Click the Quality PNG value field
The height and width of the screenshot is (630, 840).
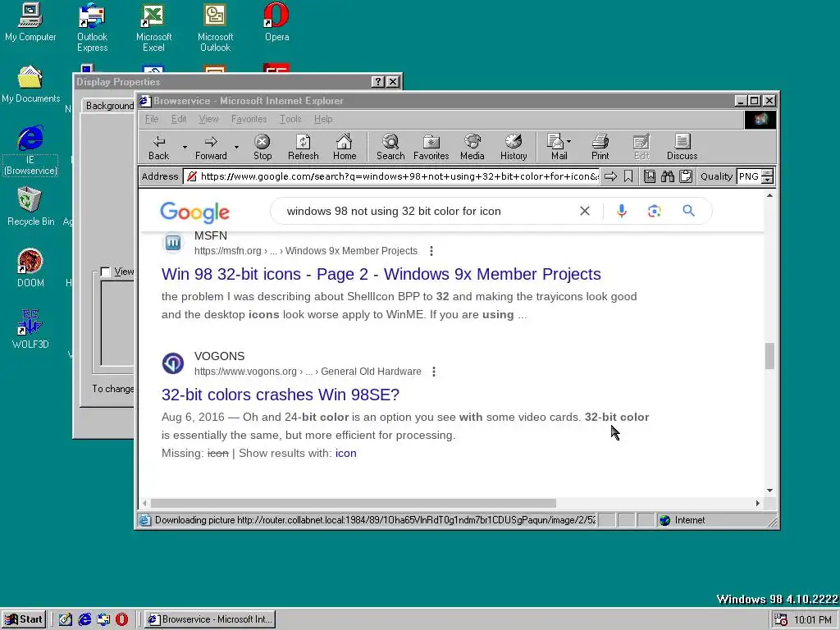[749, 176]
